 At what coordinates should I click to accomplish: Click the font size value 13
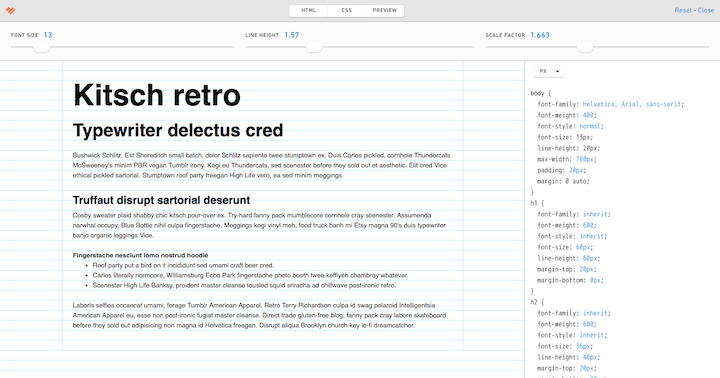click(48, 35)
